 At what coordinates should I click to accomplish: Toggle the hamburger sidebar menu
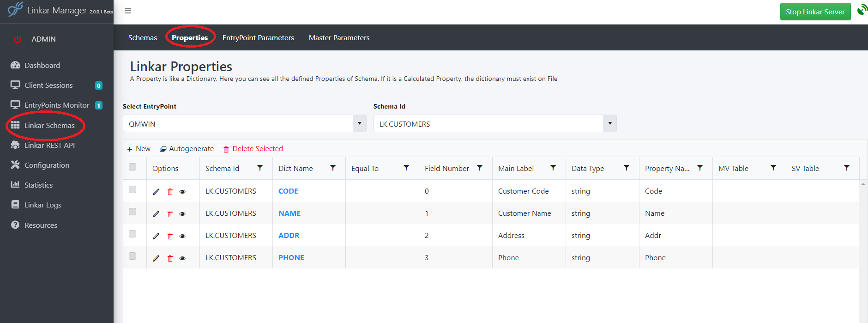(128, 11)
